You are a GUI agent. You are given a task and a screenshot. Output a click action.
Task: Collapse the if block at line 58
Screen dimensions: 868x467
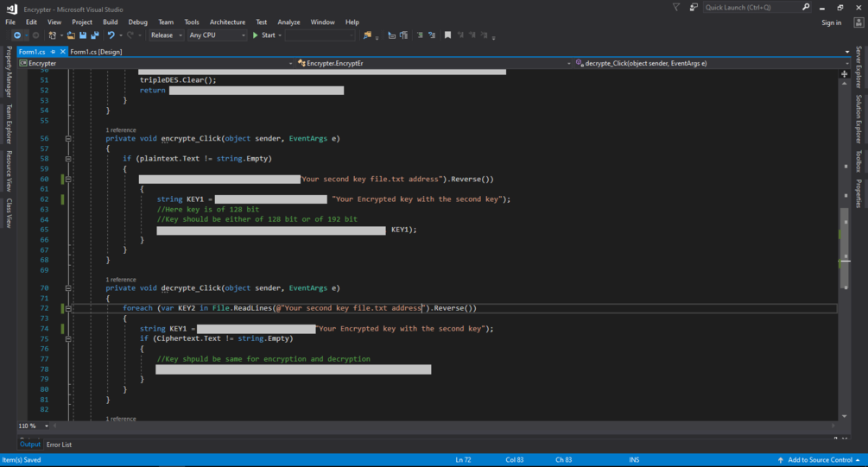tap(68, 159)
